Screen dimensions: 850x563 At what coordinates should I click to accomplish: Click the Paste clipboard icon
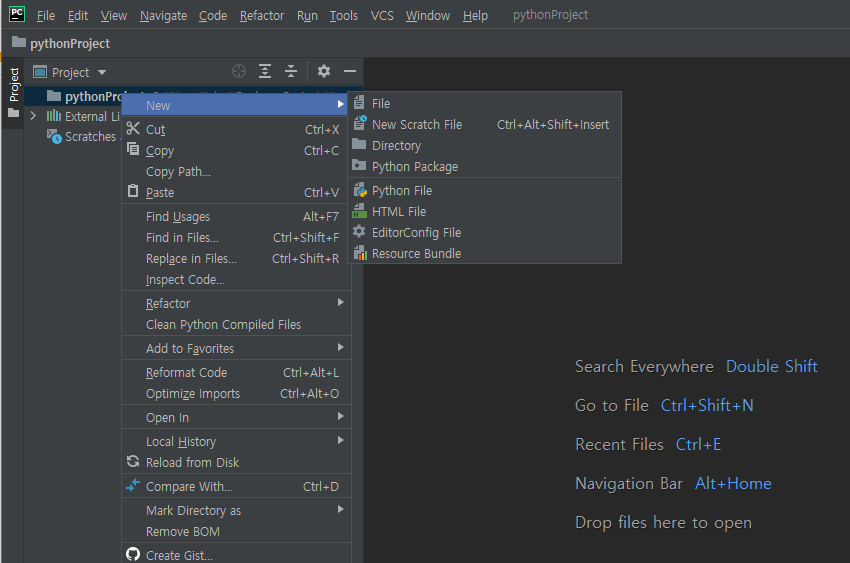133,191
